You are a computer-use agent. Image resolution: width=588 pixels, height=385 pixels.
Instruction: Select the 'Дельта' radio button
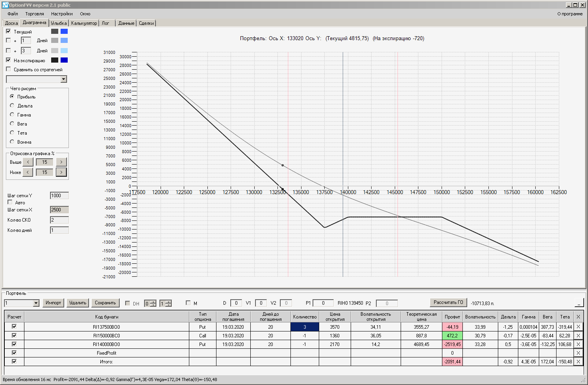pos(12,106)
